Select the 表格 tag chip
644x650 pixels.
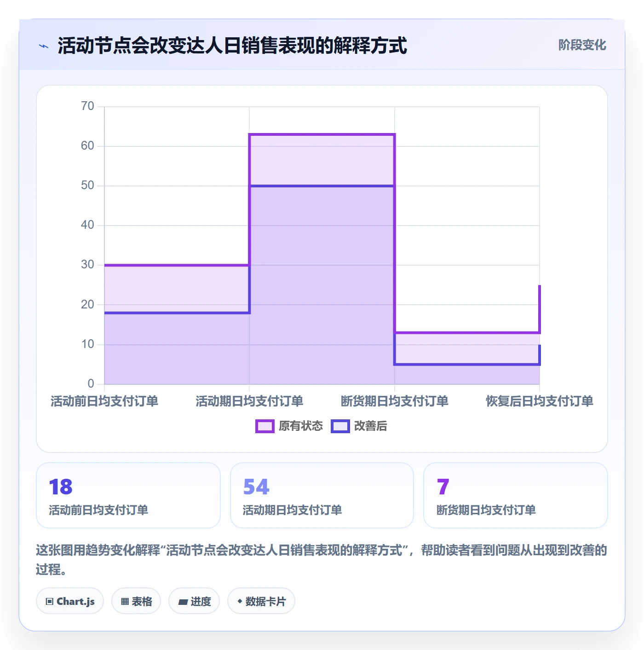[x=136, y=601]
